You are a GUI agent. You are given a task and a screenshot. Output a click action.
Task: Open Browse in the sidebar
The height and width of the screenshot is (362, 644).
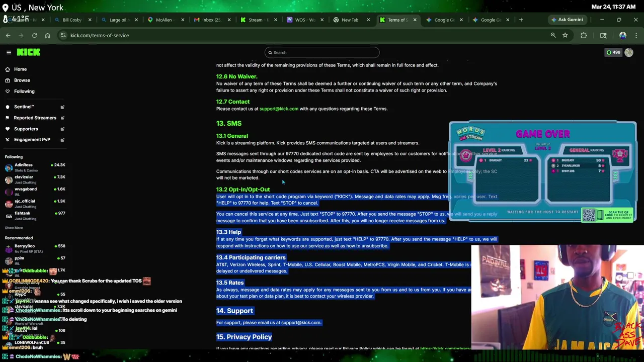pos(22,80)
